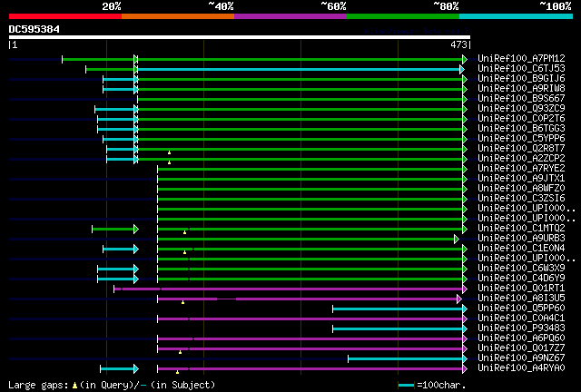Select the UniRef100_Q017Z7 label

click(x=521, y=348)
